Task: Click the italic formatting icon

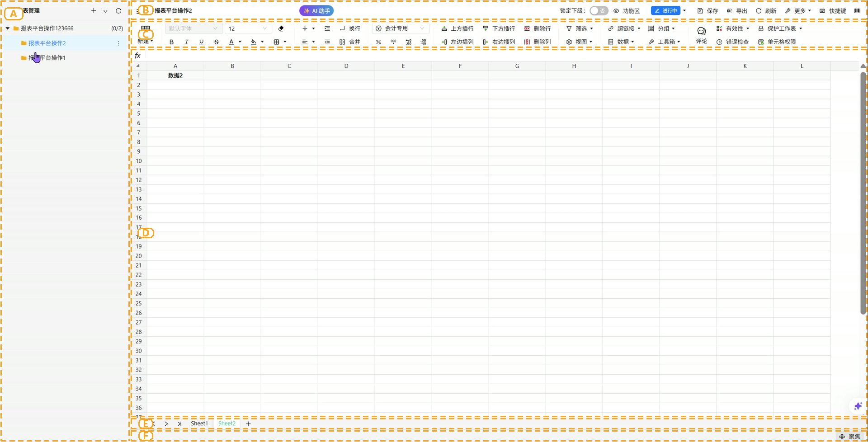Action: tap(186, 42)
